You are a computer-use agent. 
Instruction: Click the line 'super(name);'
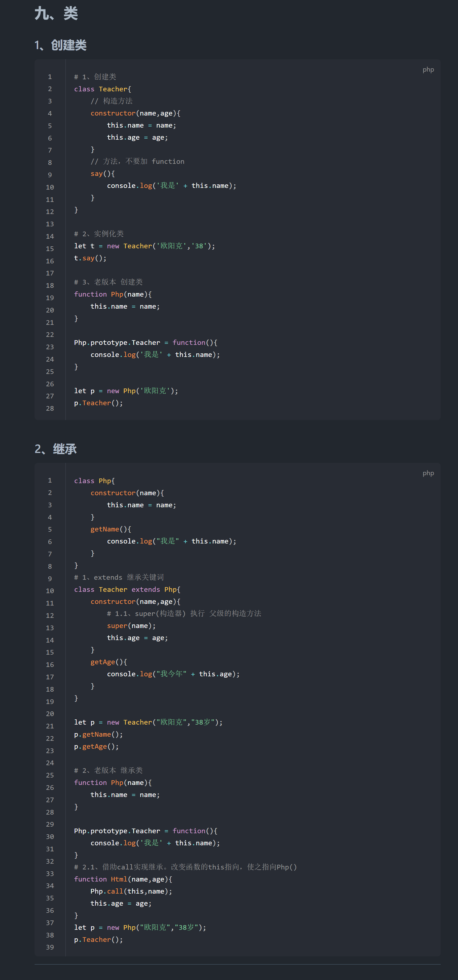click(131, 626)
